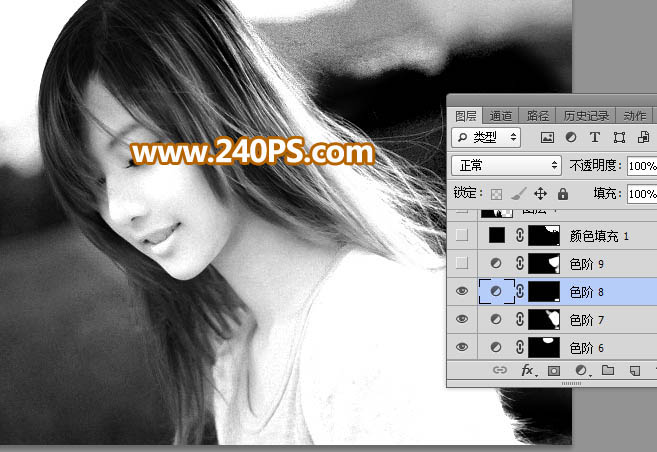This screenshot has height=452, width=657.
Task: Click link layers icon at panel bottom
Action: pyautogui.click(x=500, y=370)
